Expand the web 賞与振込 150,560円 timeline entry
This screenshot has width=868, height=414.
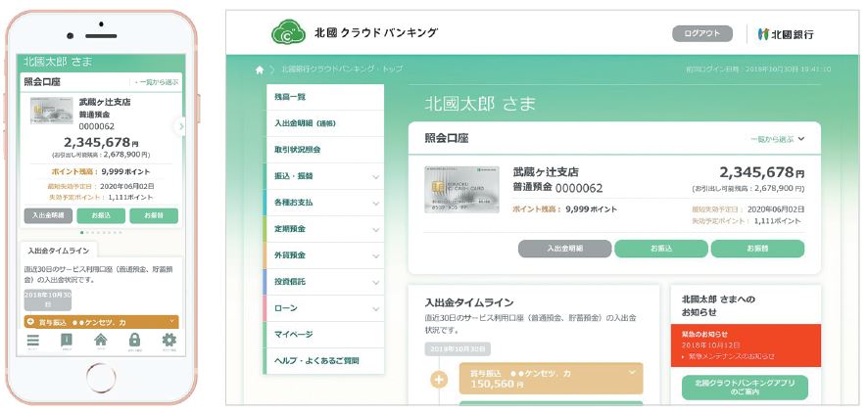click(551, 378)
